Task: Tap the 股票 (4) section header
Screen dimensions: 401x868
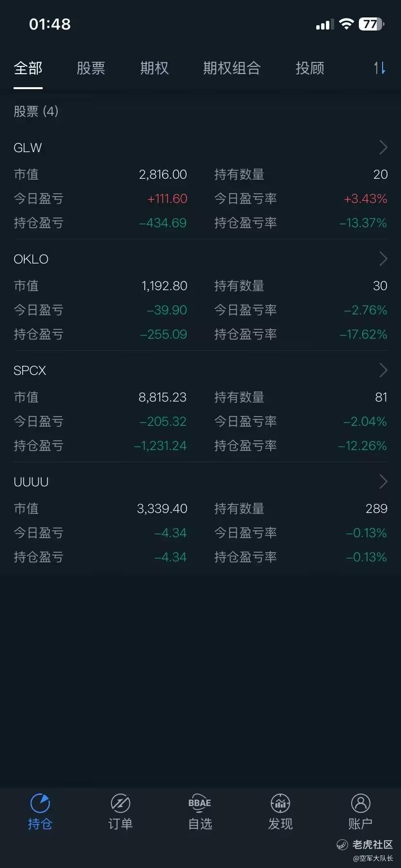Action: point(36,111)
